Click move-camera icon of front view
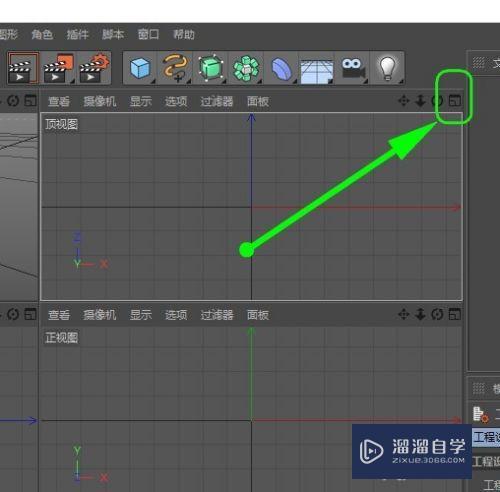 click(x=404, y=314)
